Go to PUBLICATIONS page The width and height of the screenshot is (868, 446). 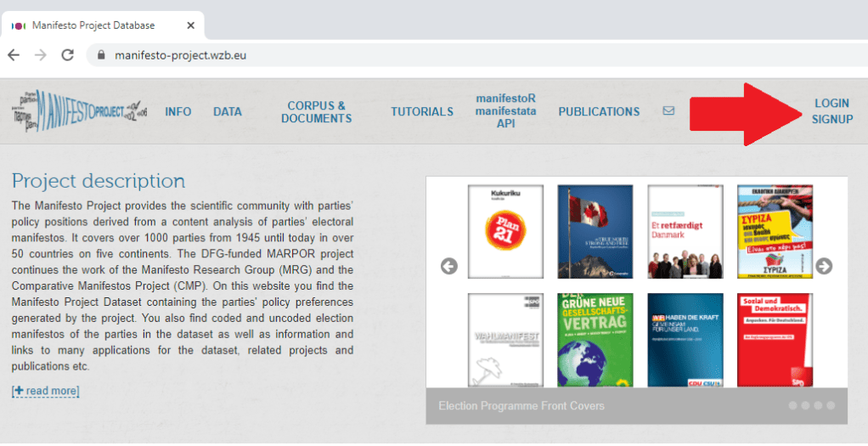pyautogui.click(x=599, y=111)
